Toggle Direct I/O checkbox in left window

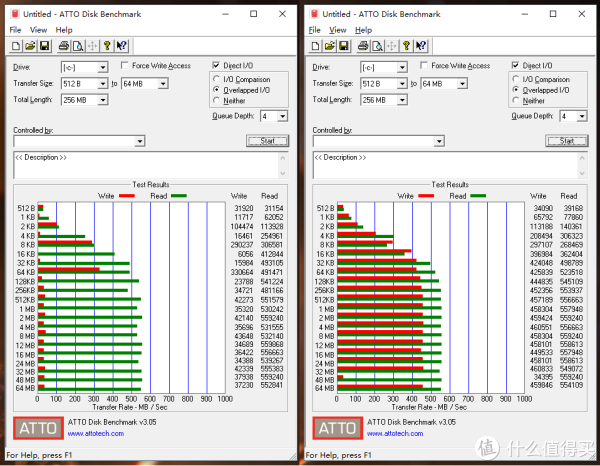(216, 65)
